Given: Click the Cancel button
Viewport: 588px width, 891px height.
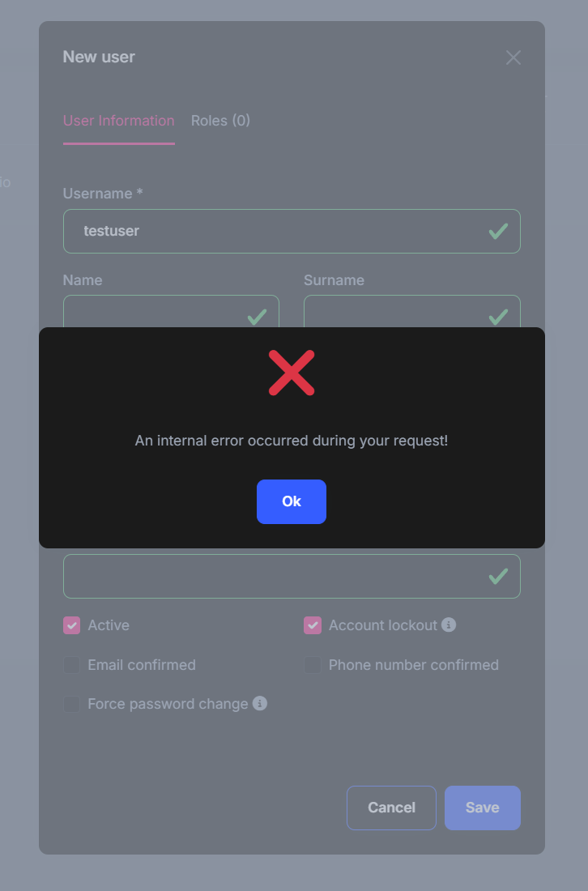Looking at the screenshot, I should 391,808.
